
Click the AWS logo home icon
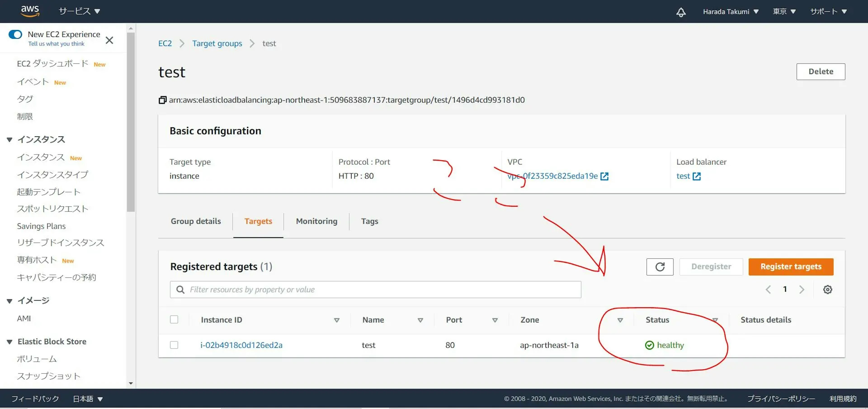[x=30, y=11]
